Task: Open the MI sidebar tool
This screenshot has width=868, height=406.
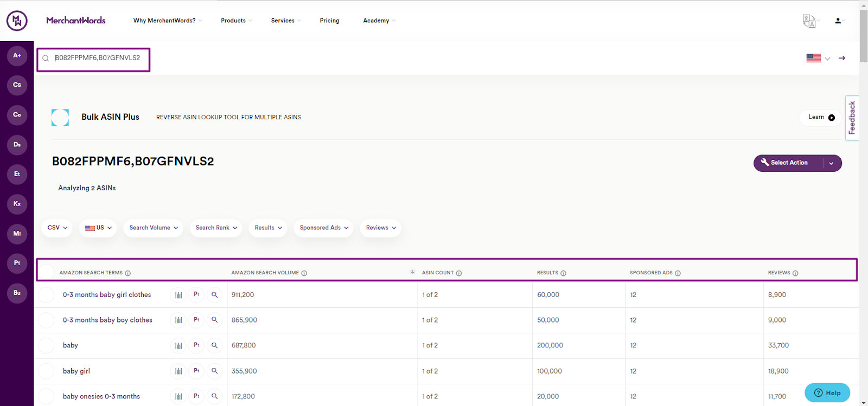Action: (17, 234)
